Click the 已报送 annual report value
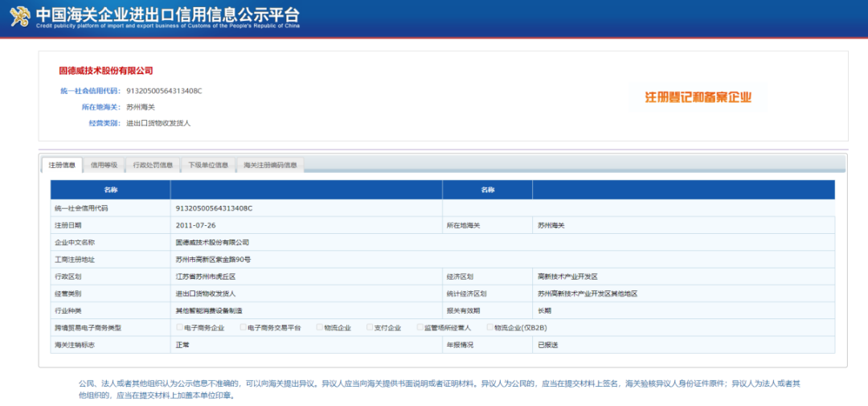 [547, 345]
